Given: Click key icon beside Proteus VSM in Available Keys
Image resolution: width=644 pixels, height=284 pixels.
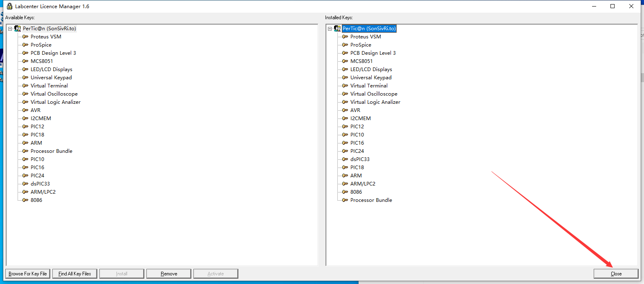Looking at the screenshot, I should 25,37.
